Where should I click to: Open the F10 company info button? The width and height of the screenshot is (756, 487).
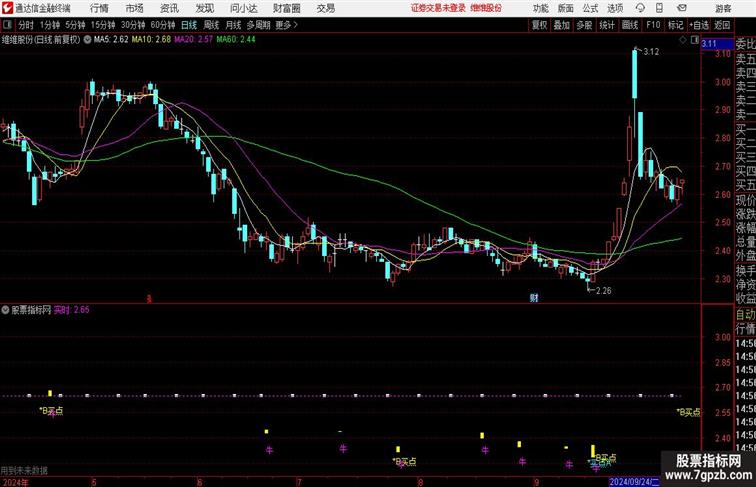tap(653, 25)
